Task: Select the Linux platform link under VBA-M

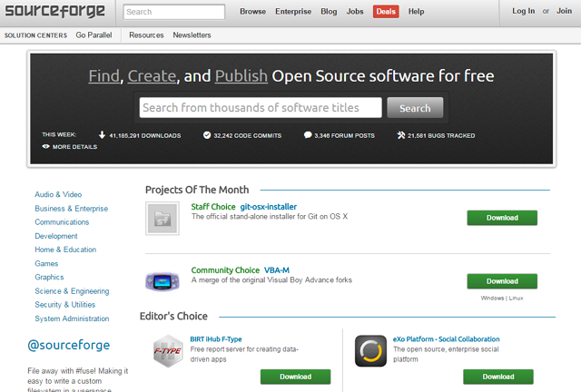Action: (517, 298)
